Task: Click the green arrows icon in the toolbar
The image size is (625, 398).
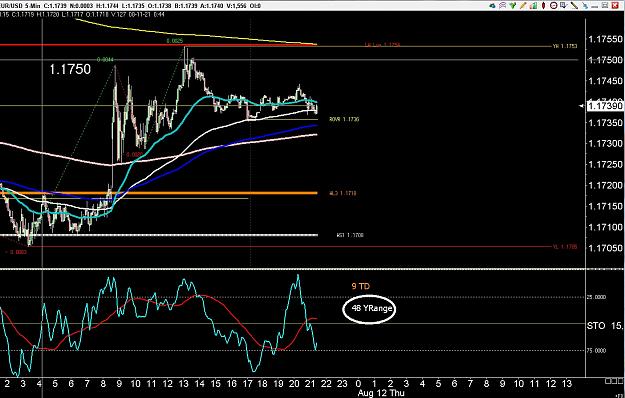Action: point(513,6)
